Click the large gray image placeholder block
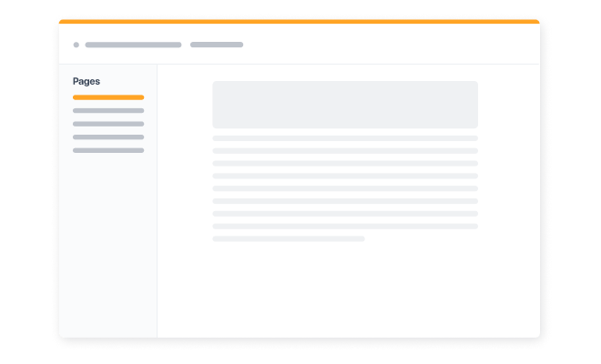 pos(345,105)
